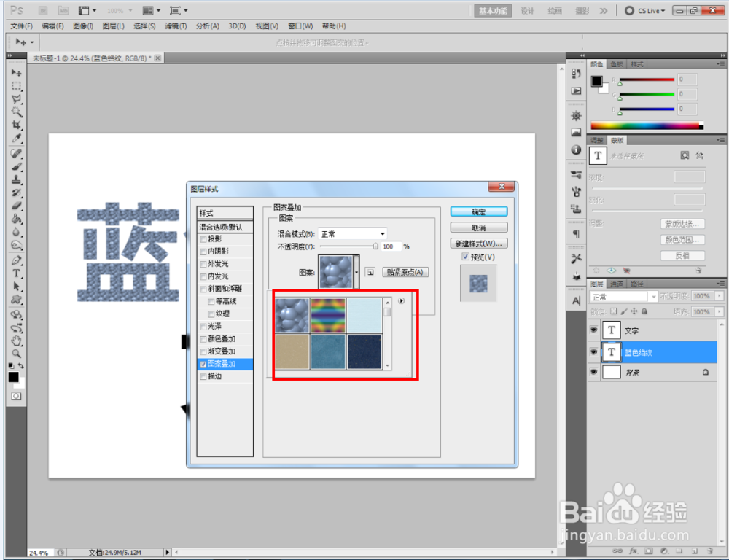Select the Custom Shape tool
This screenshot has height=560, width=729.
click(16, 299)
